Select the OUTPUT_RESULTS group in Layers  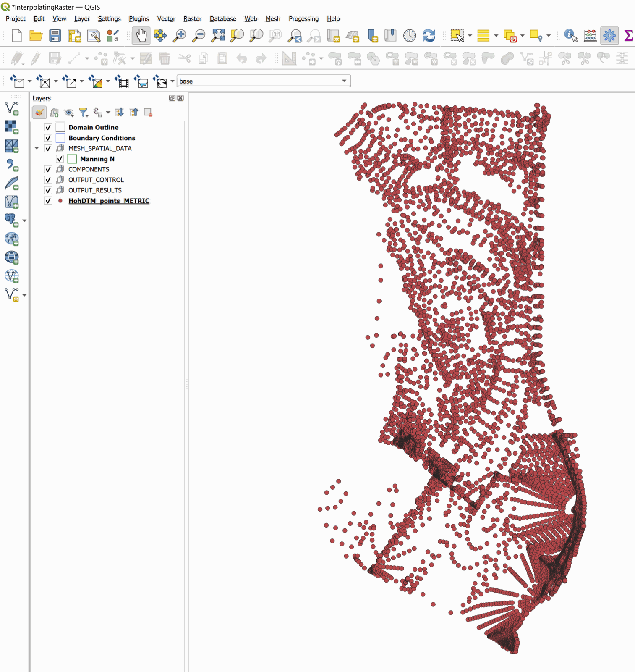point(95,190)
